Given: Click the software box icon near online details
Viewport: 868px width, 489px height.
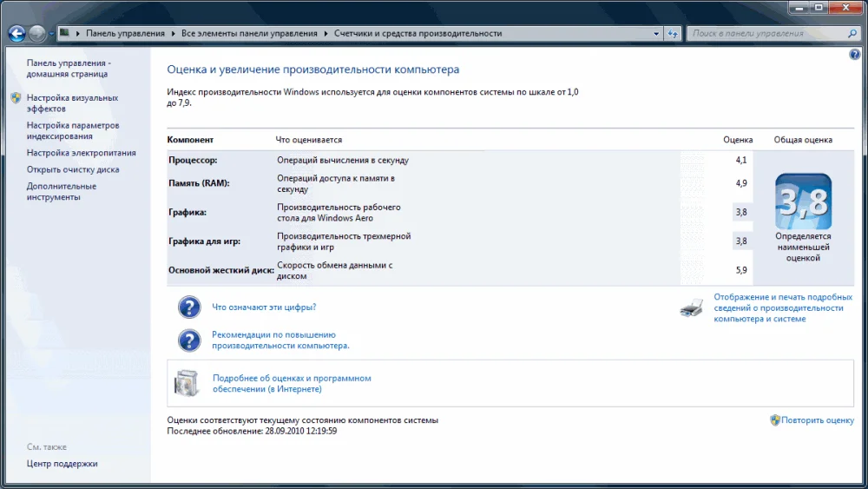Looking at the screenshot, I should click(186, 383).
